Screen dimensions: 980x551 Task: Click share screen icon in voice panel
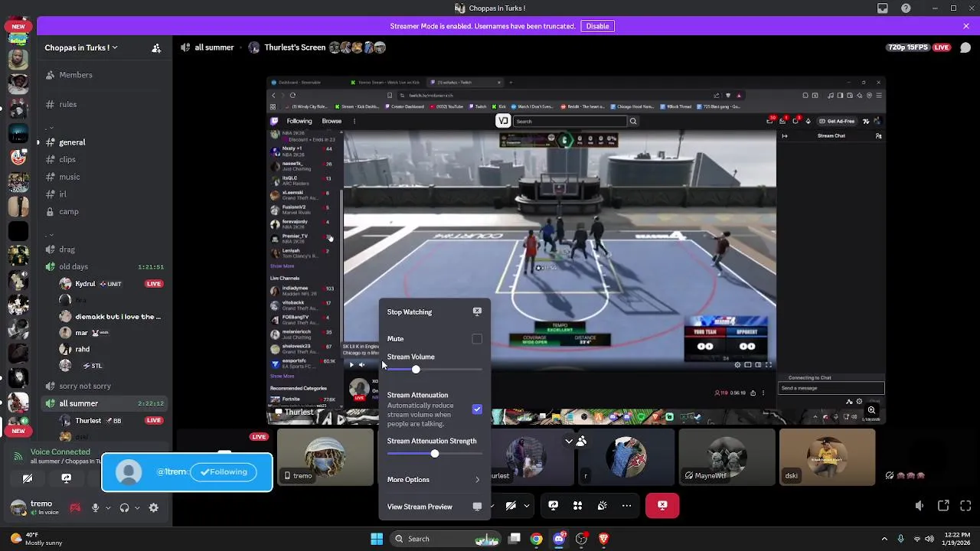pyautogui.click(x=67, y=478)
